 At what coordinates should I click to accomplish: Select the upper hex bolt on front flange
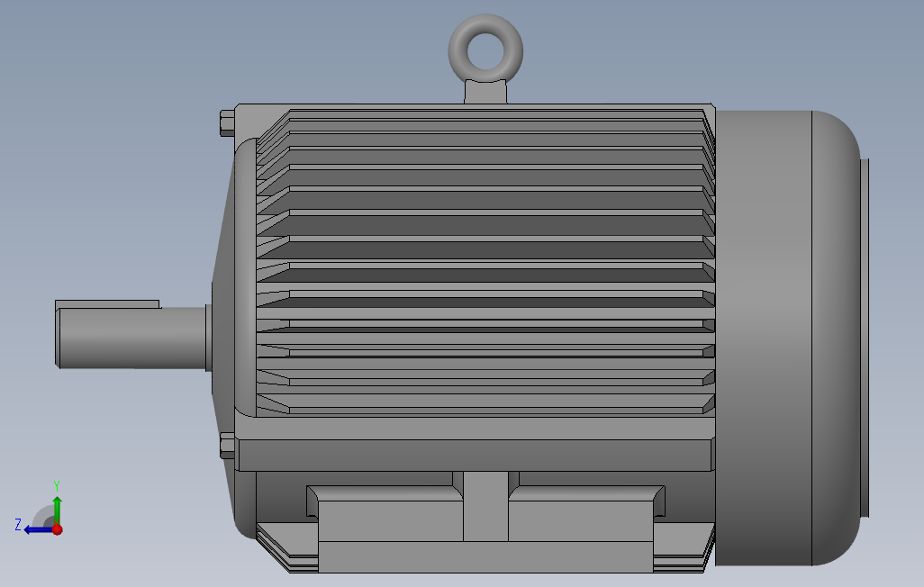tap(228, 123)
